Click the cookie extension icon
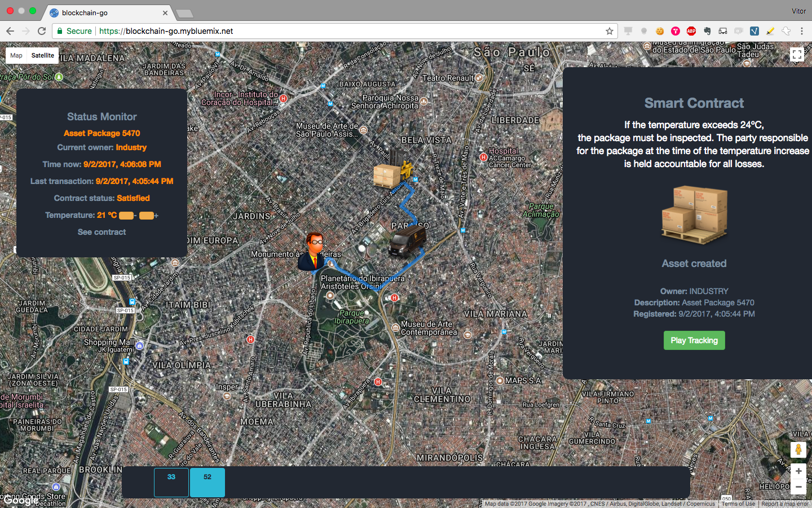 coord(660,31)
